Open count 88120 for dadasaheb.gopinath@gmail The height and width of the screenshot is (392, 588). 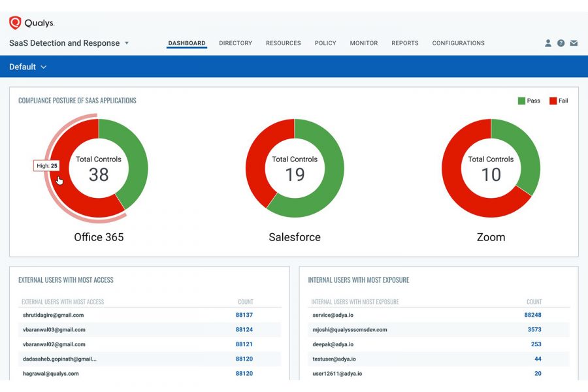[244, 359]
